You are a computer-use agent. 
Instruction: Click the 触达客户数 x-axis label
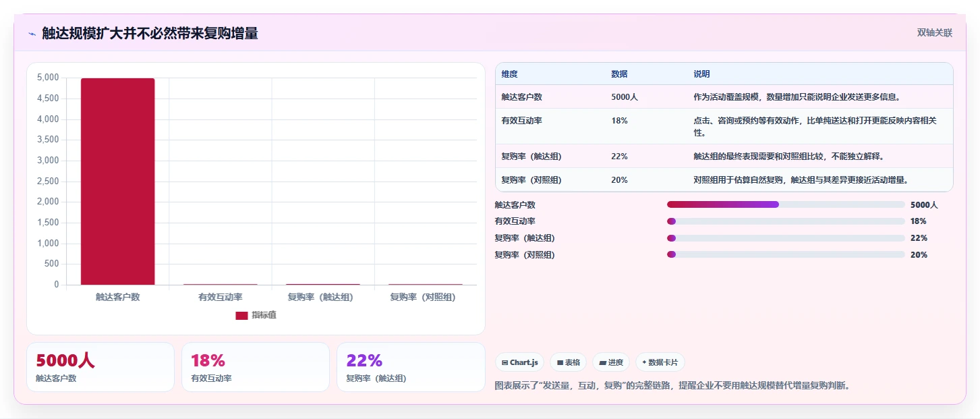click(x=118, y=297)
